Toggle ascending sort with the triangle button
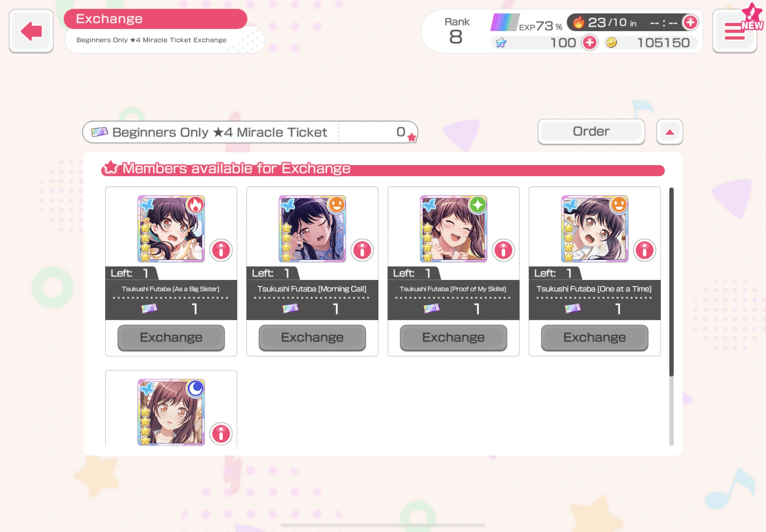 click(x=670, y=132)
